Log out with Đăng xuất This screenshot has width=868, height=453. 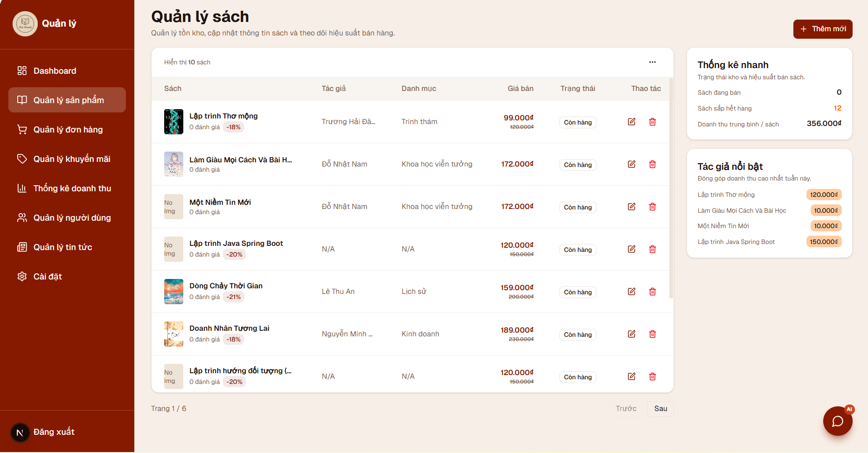54,432
